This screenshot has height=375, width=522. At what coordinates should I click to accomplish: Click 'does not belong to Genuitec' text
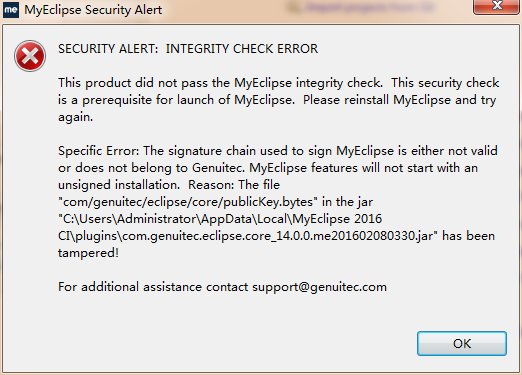click(159, 168)
